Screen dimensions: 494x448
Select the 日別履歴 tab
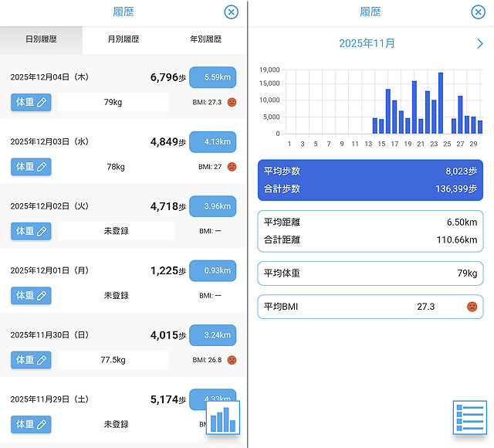pyautogui.click(x=41, y=39)
